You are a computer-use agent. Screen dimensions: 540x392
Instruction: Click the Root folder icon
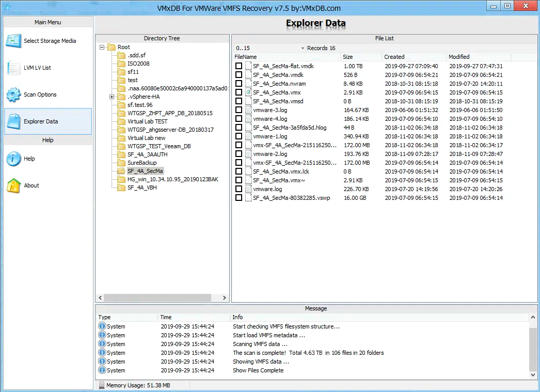click(111, 47)
